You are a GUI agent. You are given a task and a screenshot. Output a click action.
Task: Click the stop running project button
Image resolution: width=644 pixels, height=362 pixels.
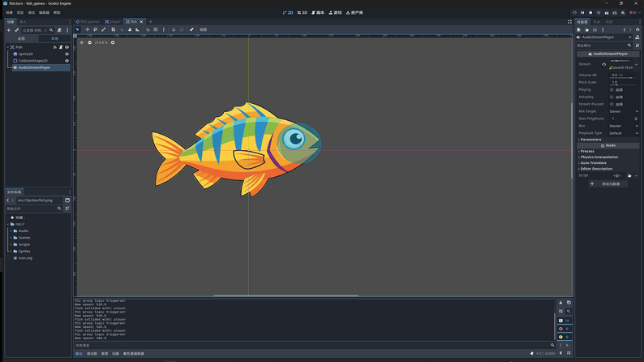[590, 13]
